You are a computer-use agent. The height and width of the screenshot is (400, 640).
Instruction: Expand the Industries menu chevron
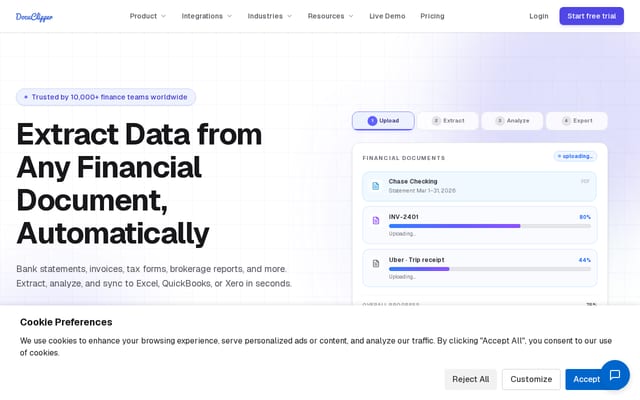tap(289, 16)
